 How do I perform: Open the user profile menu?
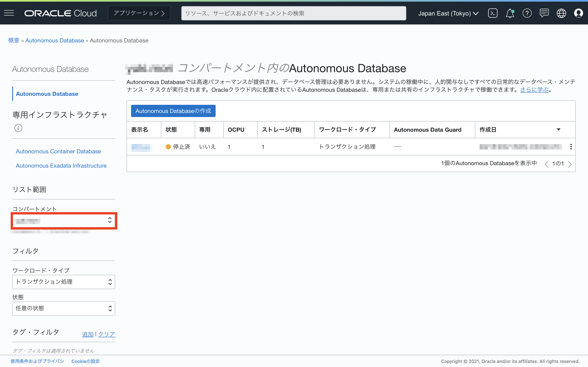[578, 13]
